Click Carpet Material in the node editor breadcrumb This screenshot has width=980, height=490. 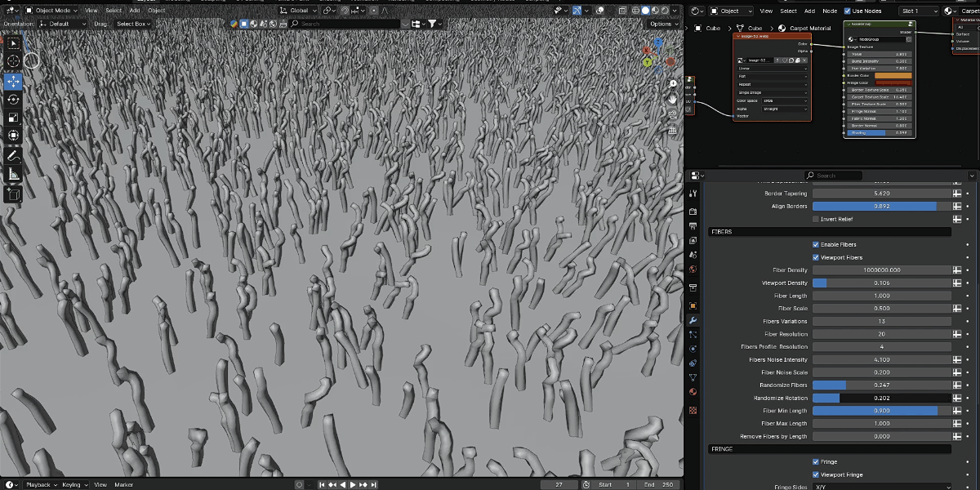(808, 28)
